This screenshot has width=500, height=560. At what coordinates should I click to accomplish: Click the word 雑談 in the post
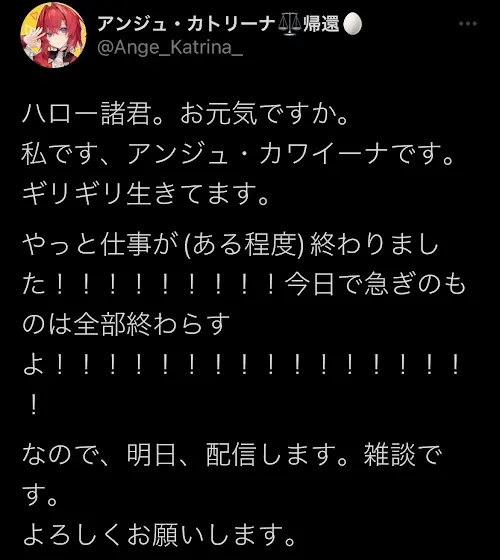(x=389, y=455)
